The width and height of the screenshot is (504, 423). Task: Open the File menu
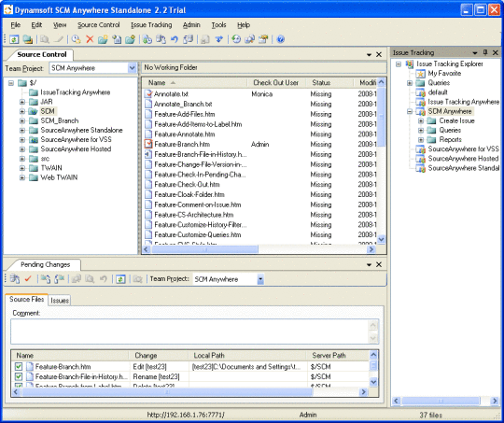[x=16, y=25]
